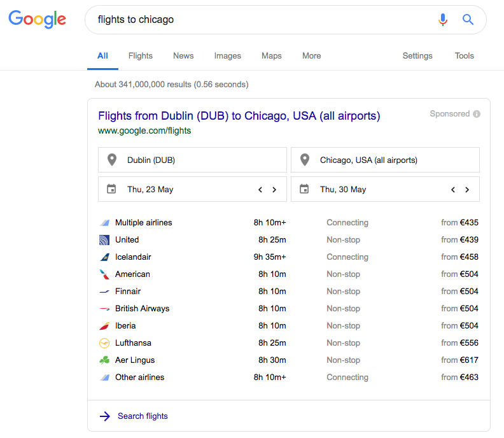Viewport: 504px width, 438px height.
Task: Click calendar icon beside Thu, 30 May
Action: pos(304,189)
